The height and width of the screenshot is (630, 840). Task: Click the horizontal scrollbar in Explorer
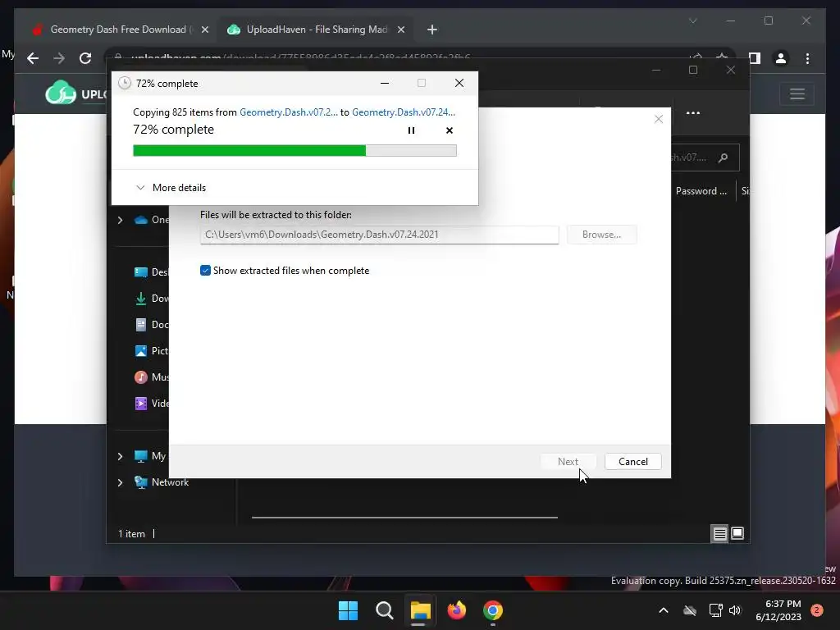[x=404, y=518]
